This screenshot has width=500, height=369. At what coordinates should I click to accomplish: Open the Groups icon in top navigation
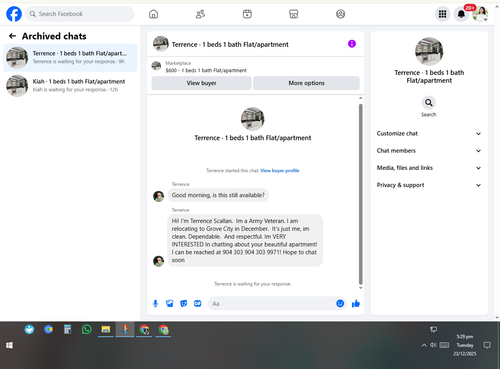340,14
